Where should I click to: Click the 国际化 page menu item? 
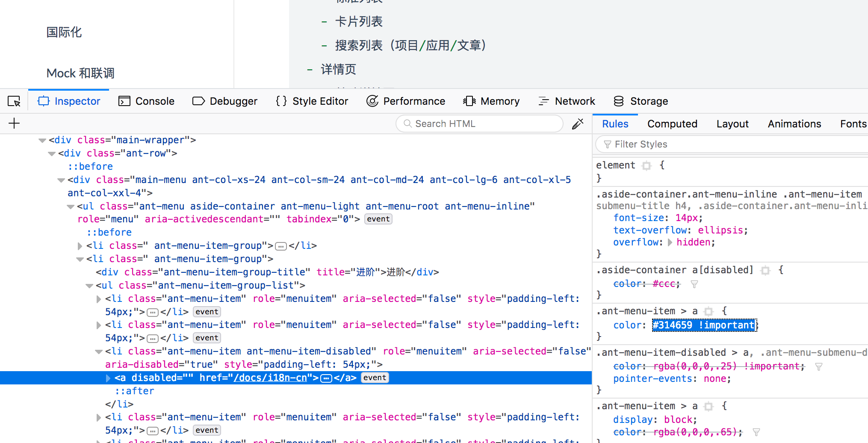tap(64, 32)
